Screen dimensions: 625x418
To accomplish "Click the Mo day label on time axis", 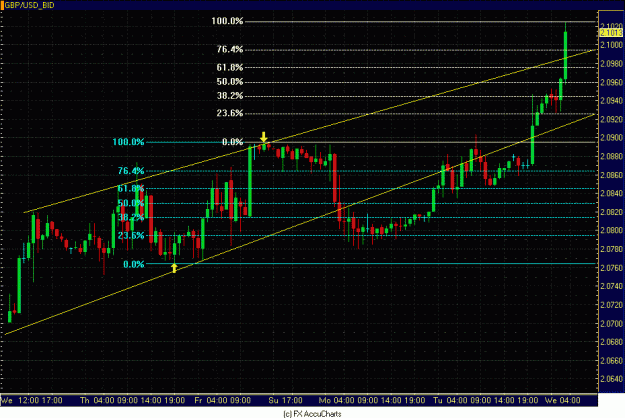I will pos(325,400).
